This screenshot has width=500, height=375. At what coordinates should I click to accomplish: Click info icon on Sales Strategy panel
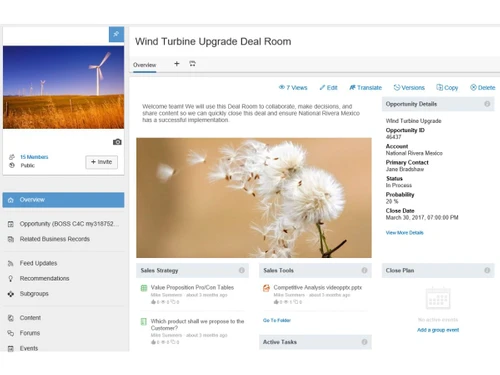tap(242, 270)
